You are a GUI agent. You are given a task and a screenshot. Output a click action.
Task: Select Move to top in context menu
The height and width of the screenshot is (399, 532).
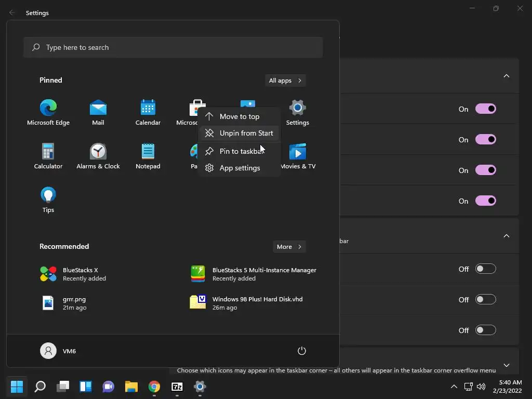coord(239,116)
